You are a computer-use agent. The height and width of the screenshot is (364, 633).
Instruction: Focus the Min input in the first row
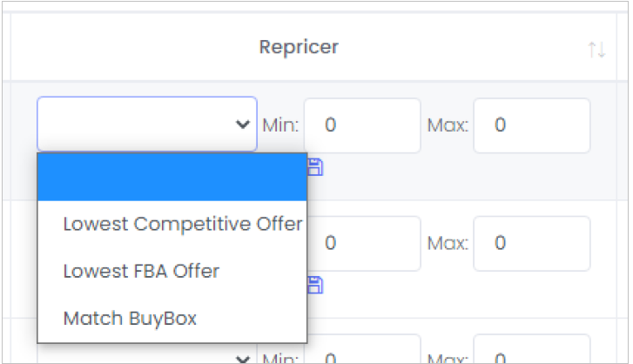click(x=362, y=125)
